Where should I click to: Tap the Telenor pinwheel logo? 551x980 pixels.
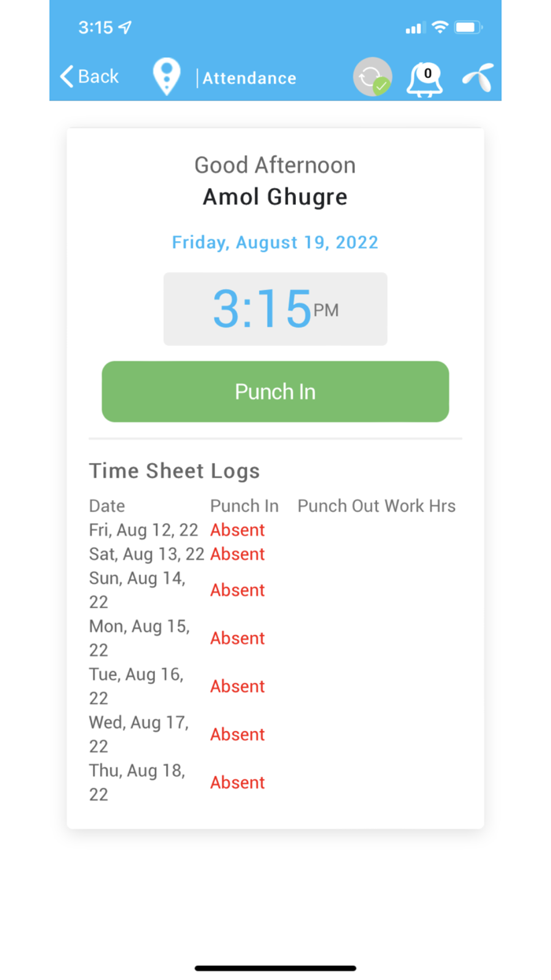tap(477, 76)
